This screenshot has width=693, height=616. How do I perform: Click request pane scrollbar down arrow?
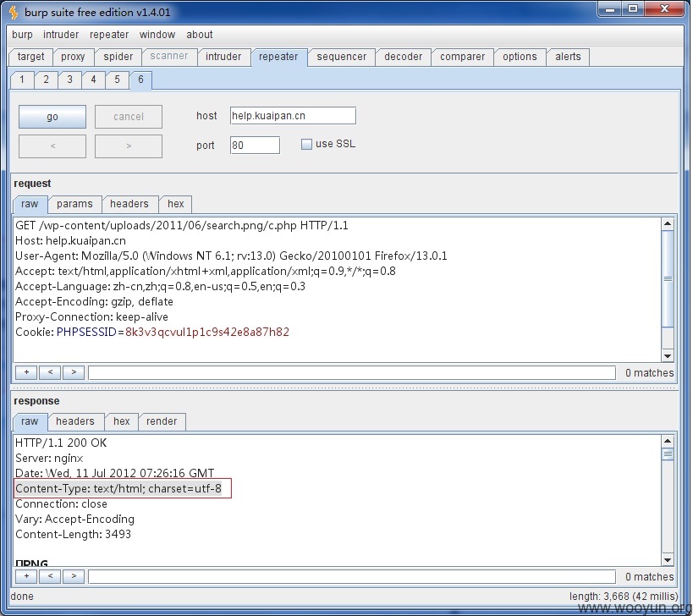click(668, 356)
